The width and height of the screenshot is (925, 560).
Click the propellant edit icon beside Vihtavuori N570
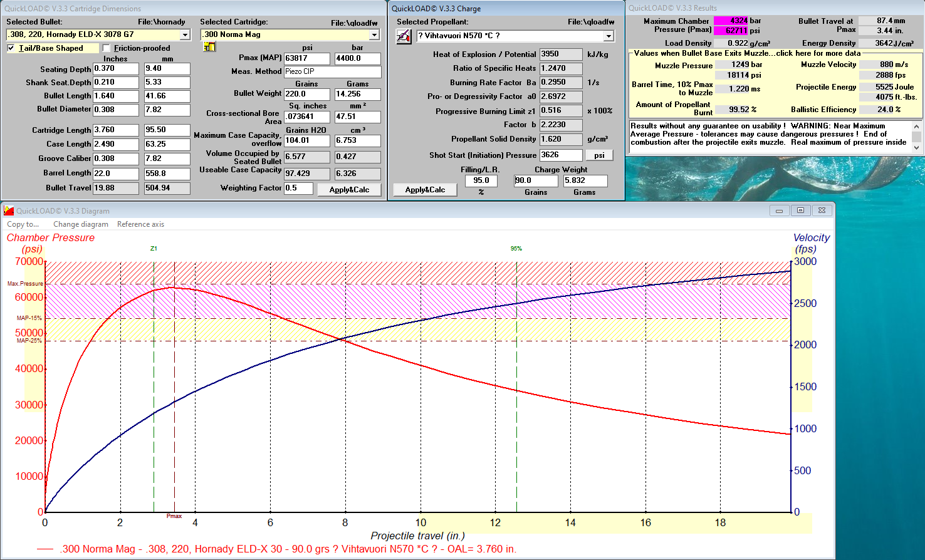[404, 36]
